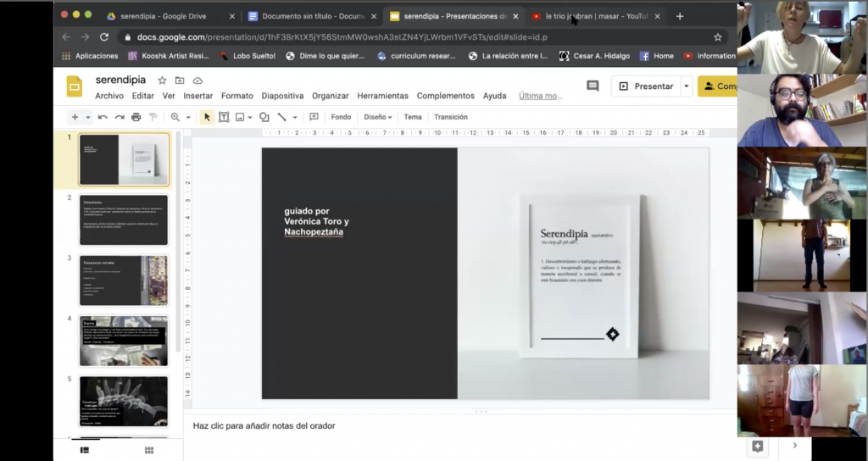Image resolution: width=868 pixels, height=461 pixels.
Task: Select the shape tool
Action: point(264,117)
